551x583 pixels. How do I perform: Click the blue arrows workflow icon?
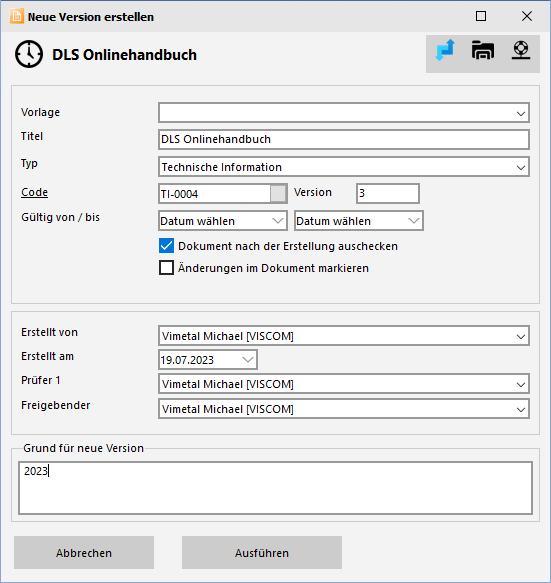click(445, 50)
